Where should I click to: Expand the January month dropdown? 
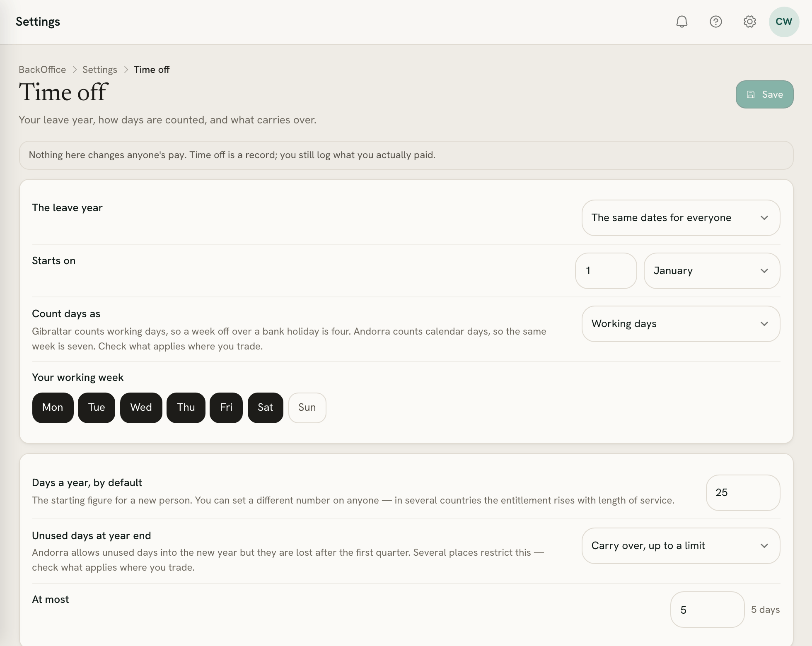tap(712, 271)
